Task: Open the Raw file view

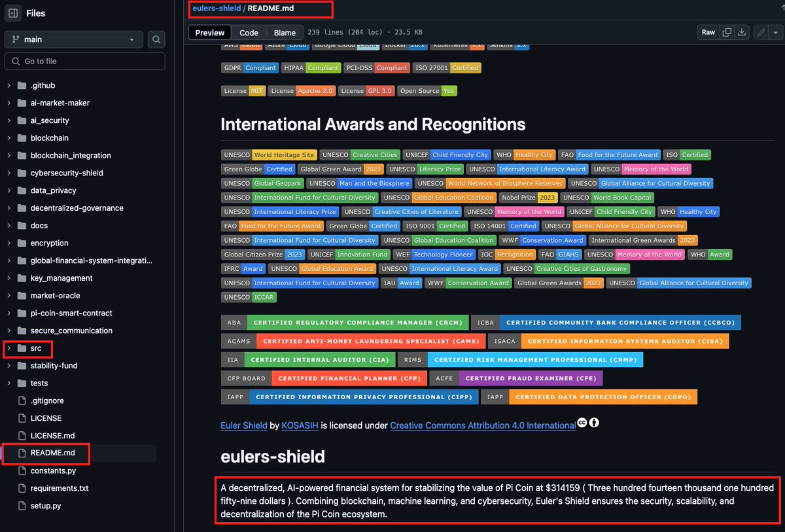Action: (x=708, y=32)
